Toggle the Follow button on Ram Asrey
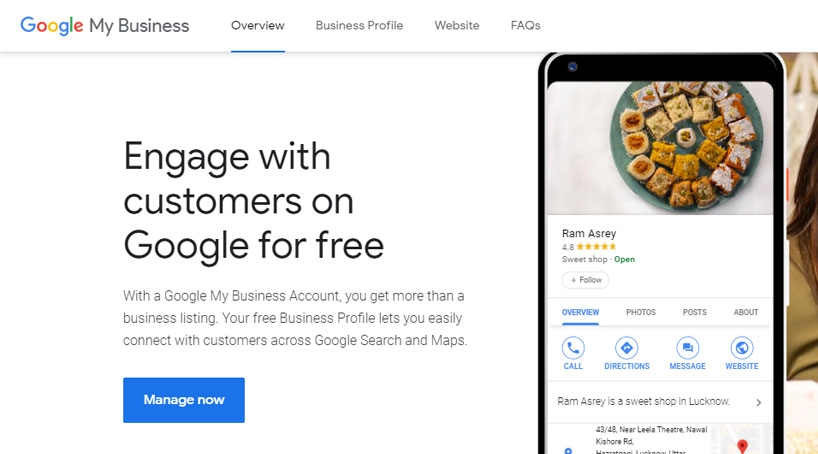 [585, 280]
